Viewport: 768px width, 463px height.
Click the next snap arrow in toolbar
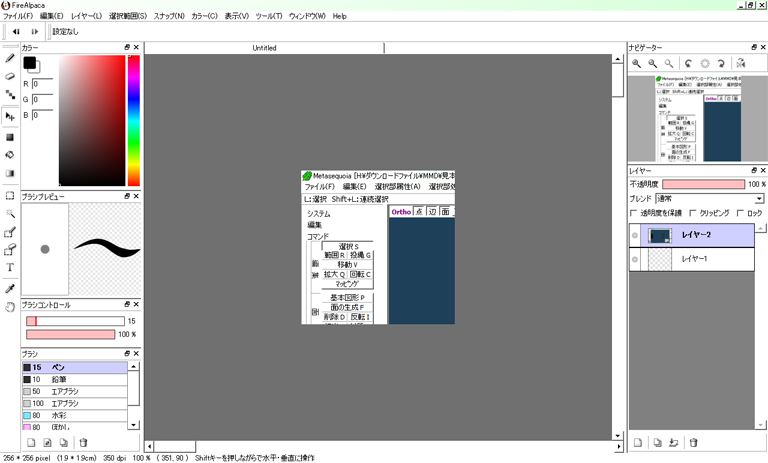tap(34, 31)
